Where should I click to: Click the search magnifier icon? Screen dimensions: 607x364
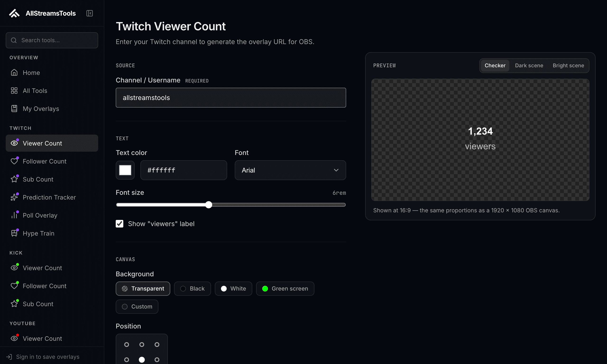click(14, 40)
